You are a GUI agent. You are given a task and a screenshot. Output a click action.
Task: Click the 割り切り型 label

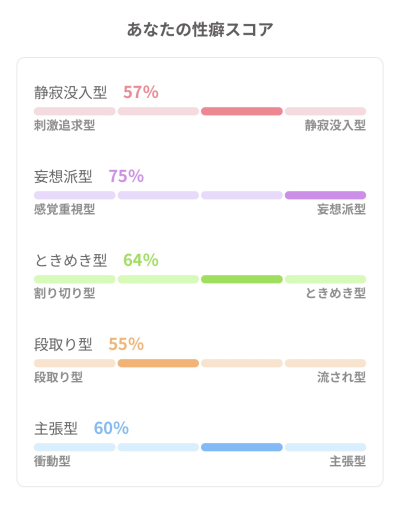point(65,293)
